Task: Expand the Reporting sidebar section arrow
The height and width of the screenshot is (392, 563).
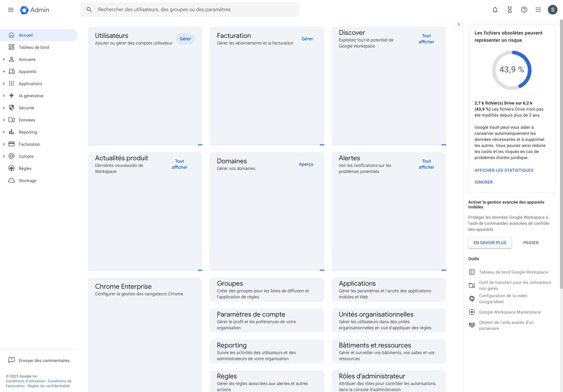Action: [x=4, y=132]
